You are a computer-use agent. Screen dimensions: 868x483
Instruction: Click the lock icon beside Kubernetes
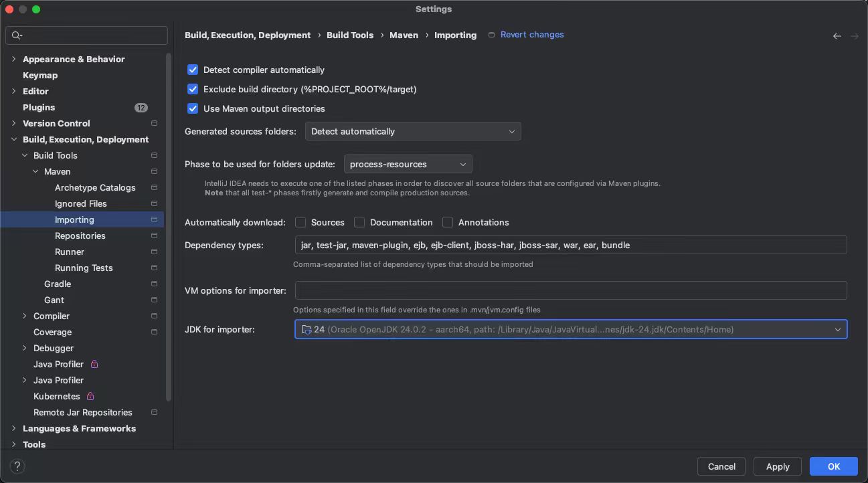click(x=90, y=396)
